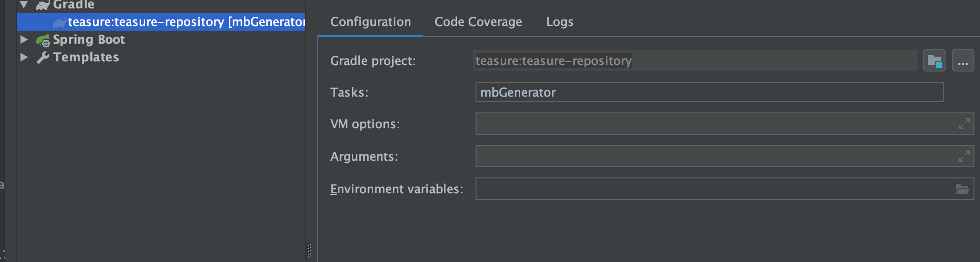980x262 pixels.
Task: Expand the Templates tree node
Action: (24, 57)
